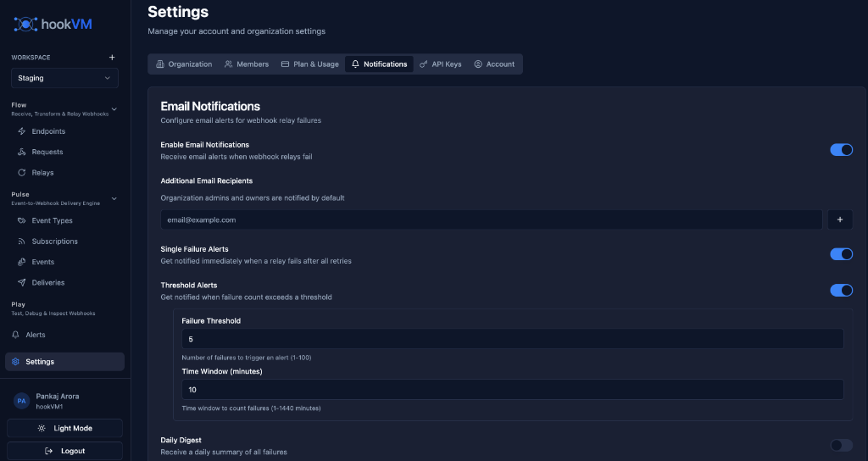Select the Notifications tab
This screenshot has width=868, height=461.
(379, 64)
